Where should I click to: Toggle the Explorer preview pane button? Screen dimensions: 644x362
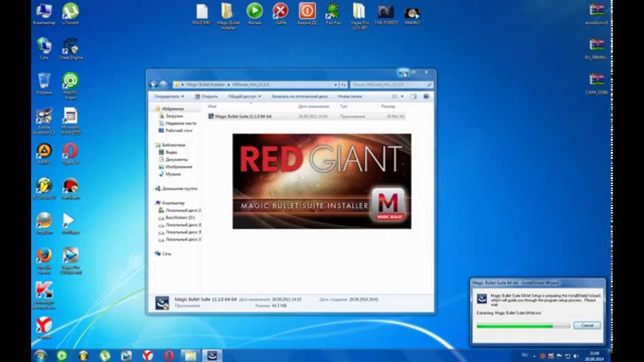click(414, 96)
